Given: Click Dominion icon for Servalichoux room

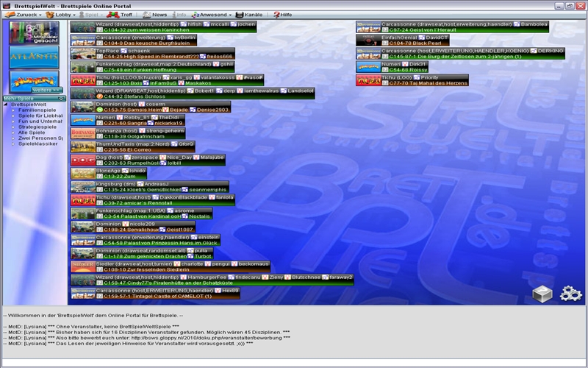Looking at the screenshot, I should point(83,227).
